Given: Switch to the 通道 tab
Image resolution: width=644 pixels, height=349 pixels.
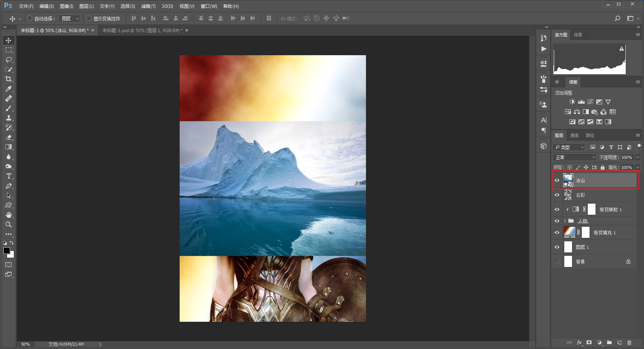Looking at the screenshot, I should point(574,135).
